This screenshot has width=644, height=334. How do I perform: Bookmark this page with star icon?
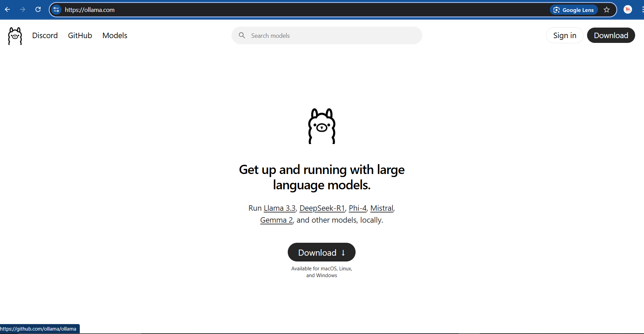tap(606, 10)
